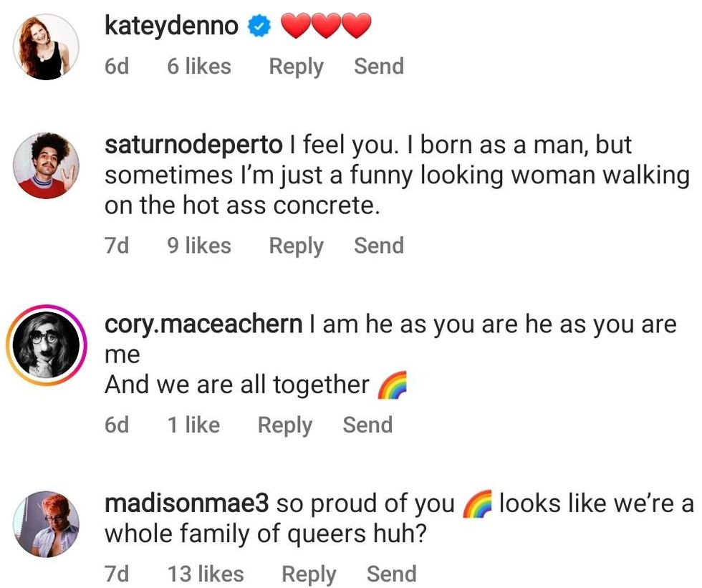Open the madisonmae3 username link
Screen dimensions: 702x588
tap(186, 503)
